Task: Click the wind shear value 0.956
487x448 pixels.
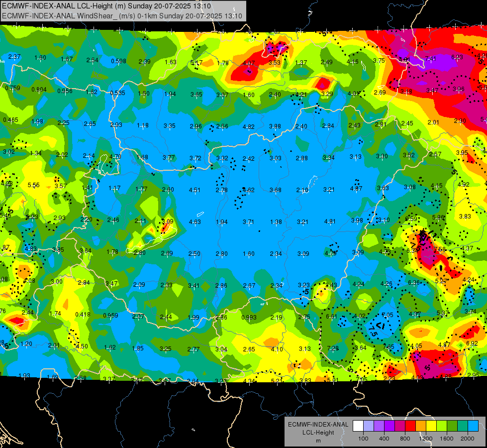Action: [x=65, y=91]
